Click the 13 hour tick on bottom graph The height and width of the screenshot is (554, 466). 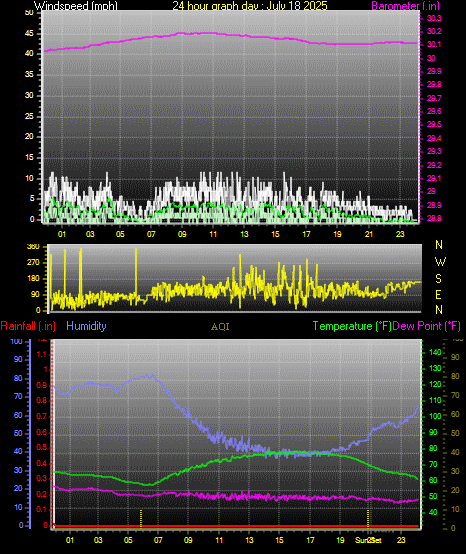(x=249, y=540)
